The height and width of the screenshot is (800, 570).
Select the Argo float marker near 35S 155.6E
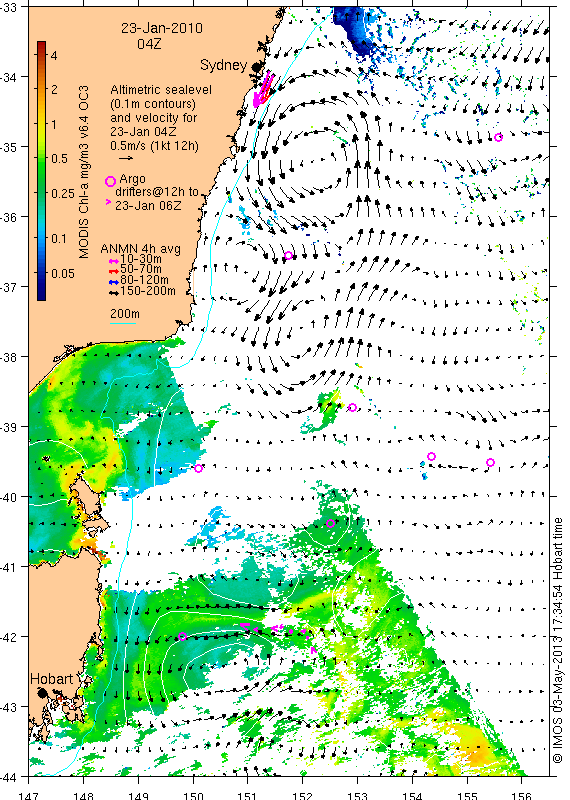(498, 137)
